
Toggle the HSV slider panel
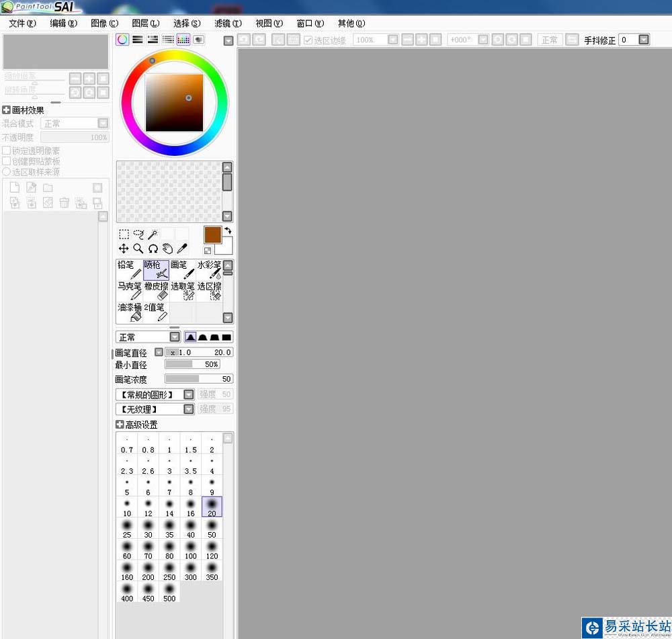[x=153, y=40]
